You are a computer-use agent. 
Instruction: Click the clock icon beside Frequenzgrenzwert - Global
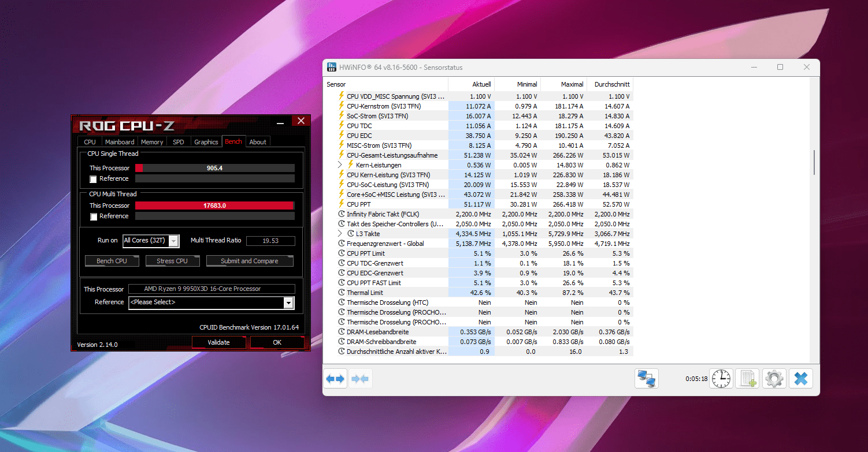[x=342, y=244]
